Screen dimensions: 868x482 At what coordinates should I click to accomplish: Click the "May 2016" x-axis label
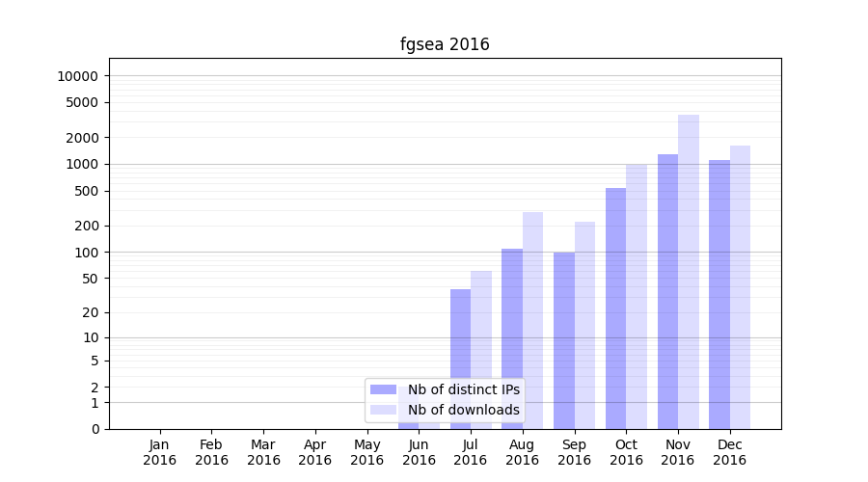[x=366, y=452]
